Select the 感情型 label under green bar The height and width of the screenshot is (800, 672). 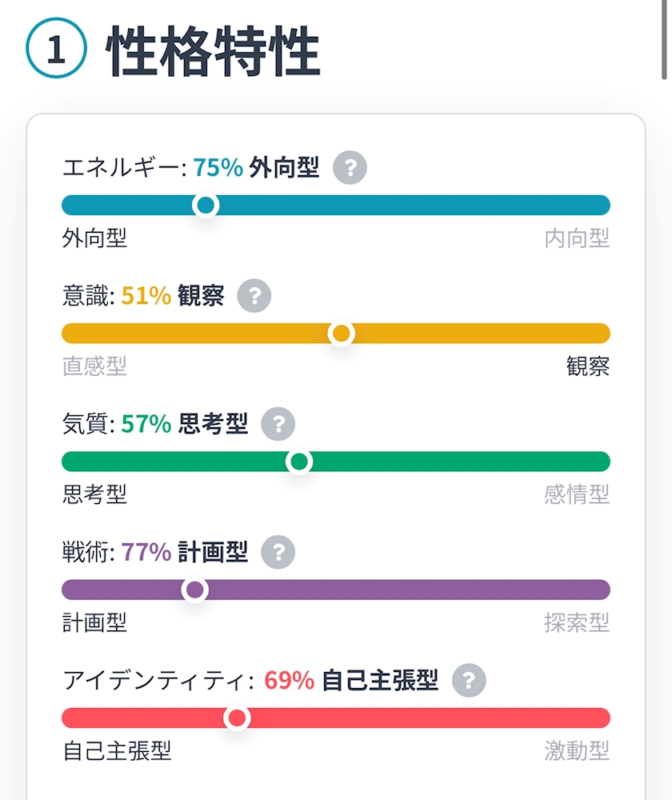click(x=577, y=494)
